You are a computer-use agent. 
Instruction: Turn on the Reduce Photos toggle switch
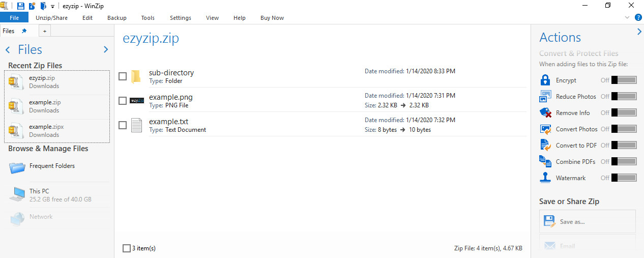(x=624, y=96)
